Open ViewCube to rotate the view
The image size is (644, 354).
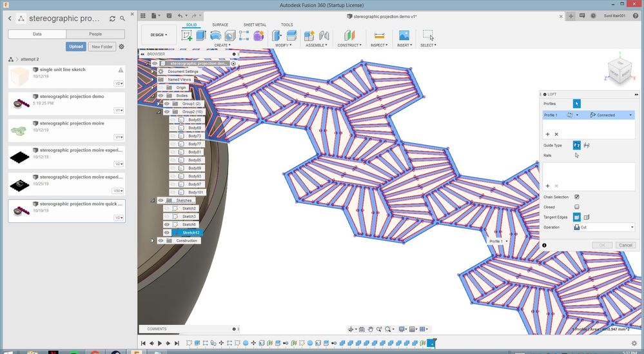point(620,72)
